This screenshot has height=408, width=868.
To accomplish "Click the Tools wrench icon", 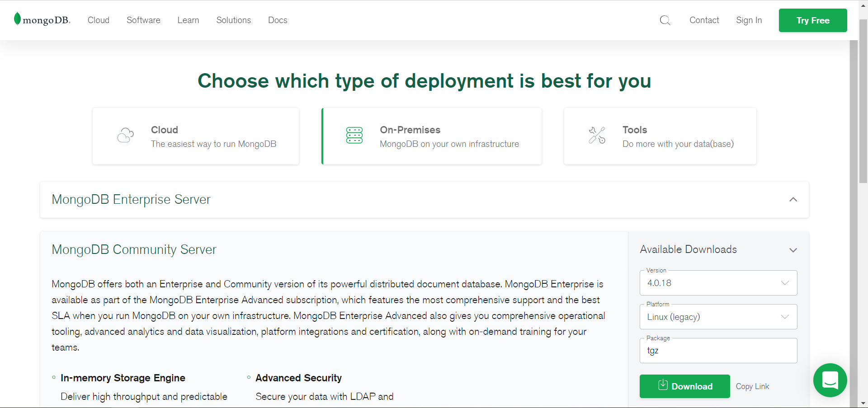I will 597,136.
